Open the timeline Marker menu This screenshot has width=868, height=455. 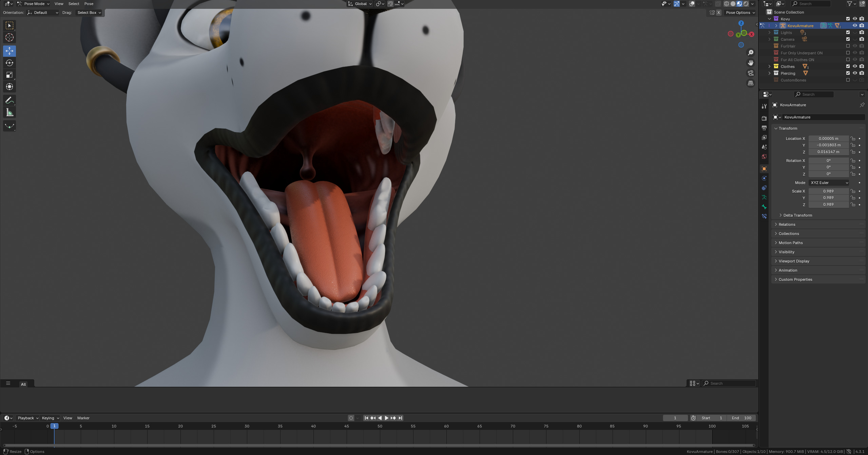[x=83, y=418]
